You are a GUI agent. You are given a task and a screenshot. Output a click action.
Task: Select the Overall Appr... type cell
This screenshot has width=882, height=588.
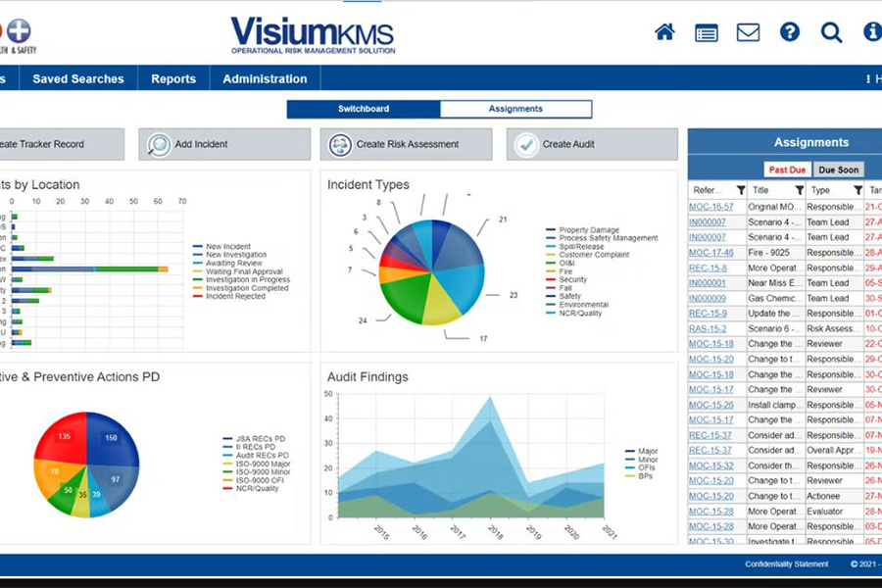834,450
